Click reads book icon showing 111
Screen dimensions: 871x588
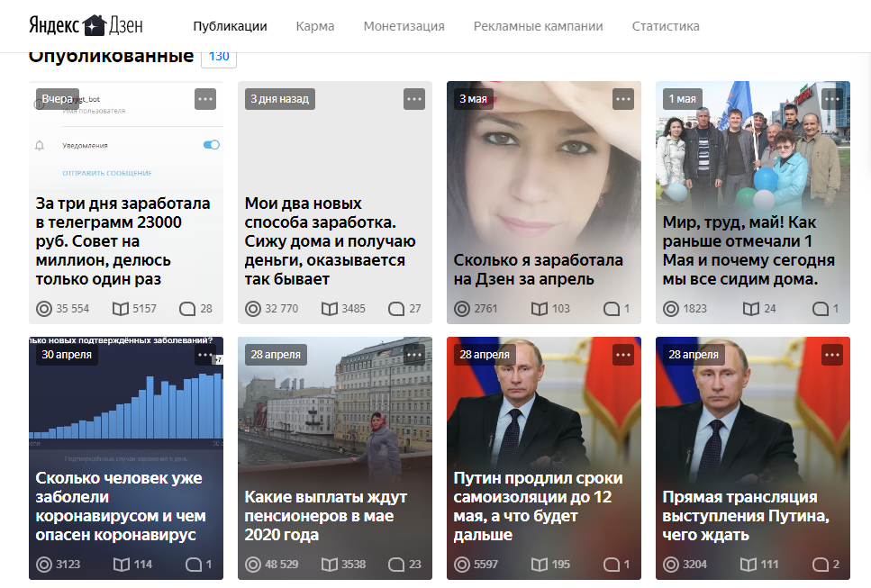click(x=749, y=565)
